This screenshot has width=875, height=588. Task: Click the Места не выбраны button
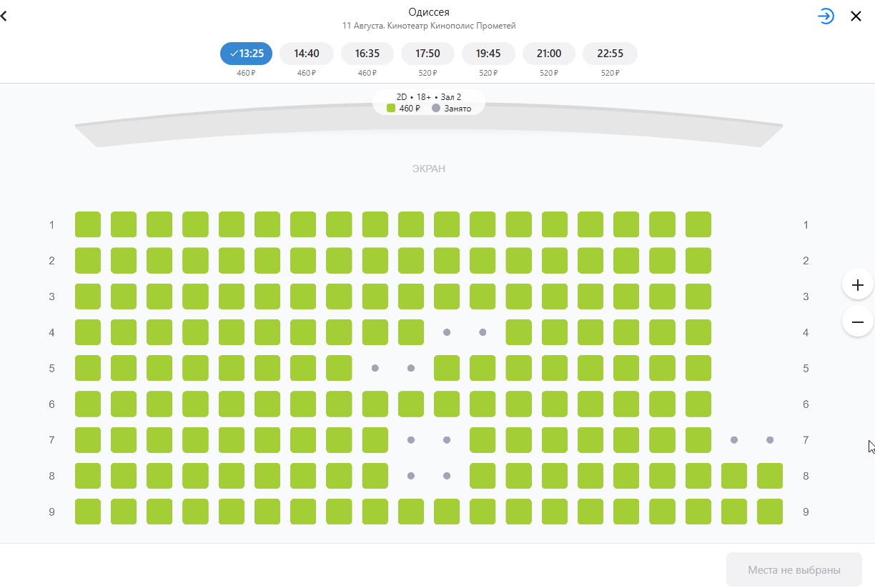pyautogui.click(x=794, y=570)
